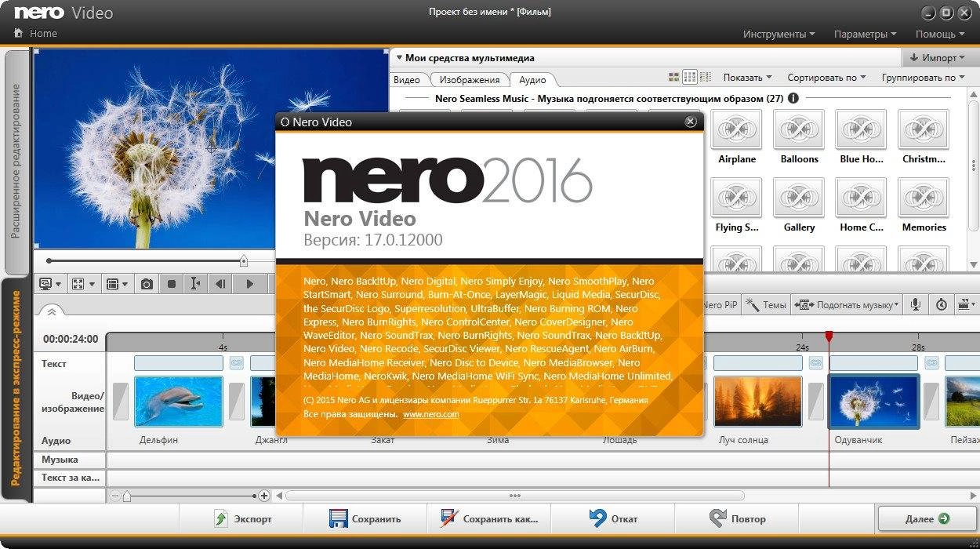Click the text field above Дельфин clip
The height and width of the screenshot is (549, 980).
click(x=179, y=363)
